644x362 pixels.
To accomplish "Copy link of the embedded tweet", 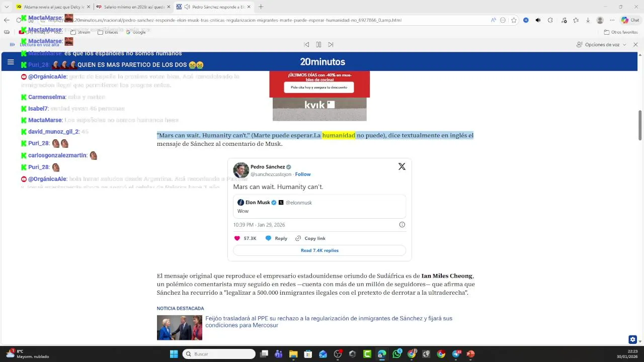I will (x=310, y=238).
